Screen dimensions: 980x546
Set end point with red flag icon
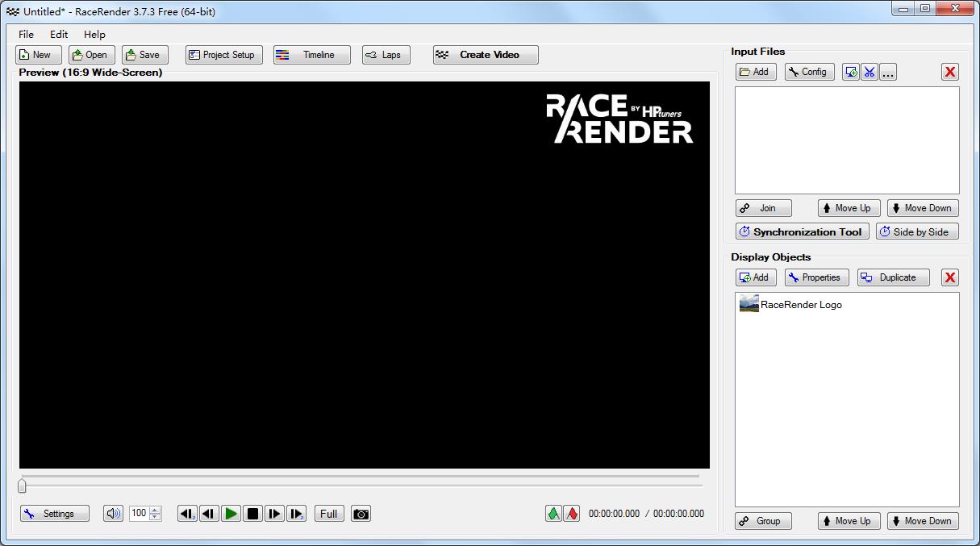[x=572, y=514]
